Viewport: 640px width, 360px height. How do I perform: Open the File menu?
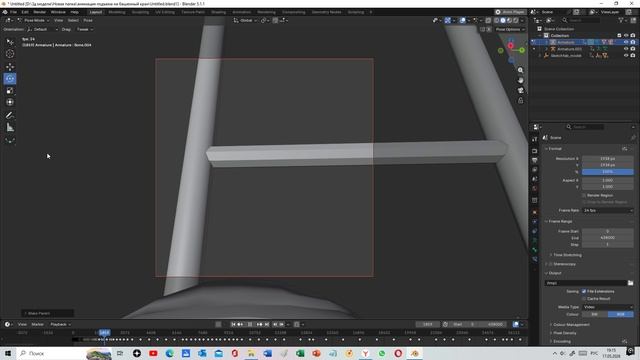click(x=13, y=12)
